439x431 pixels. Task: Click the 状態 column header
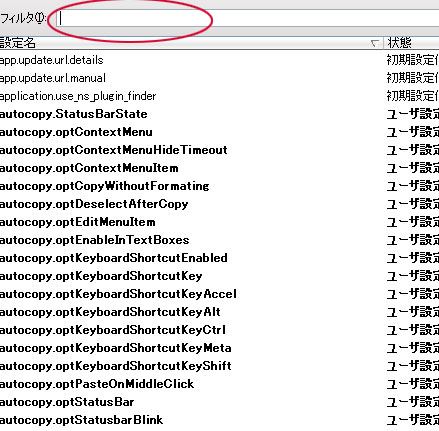click(411, 43)
